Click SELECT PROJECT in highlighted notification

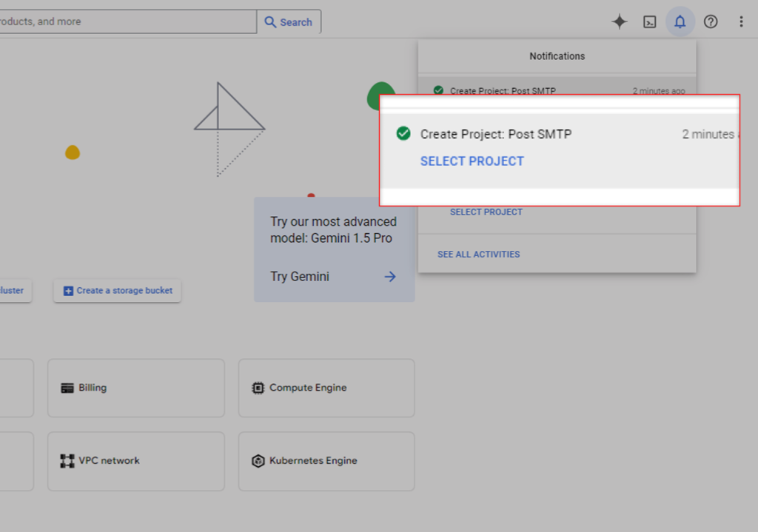click(x=472, y=161)
